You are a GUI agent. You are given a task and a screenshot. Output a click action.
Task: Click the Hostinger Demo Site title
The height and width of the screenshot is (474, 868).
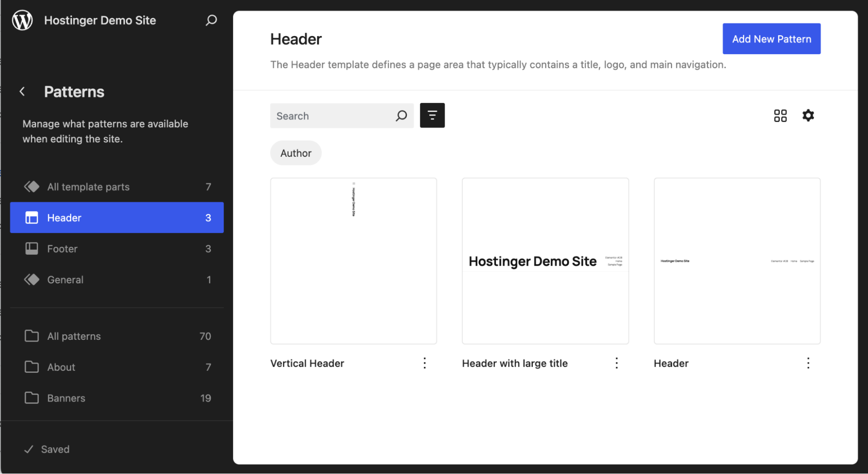tap(100, 20)
